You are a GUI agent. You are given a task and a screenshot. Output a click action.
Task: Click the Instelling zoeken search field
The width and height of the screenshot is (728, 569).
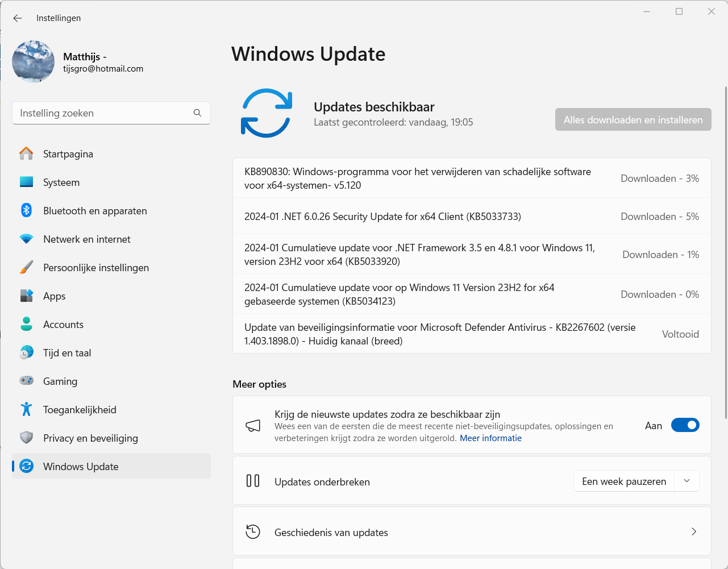[102, 113]
